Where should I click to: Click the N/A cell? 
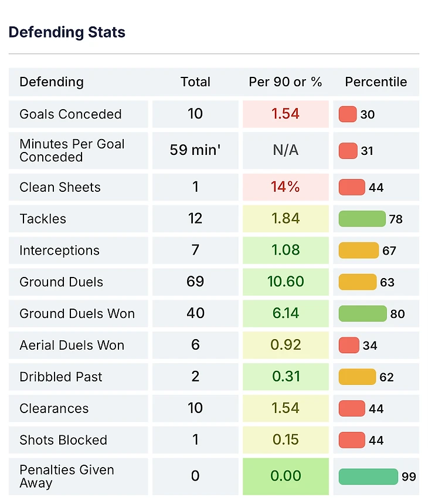[x=286, y=150]
